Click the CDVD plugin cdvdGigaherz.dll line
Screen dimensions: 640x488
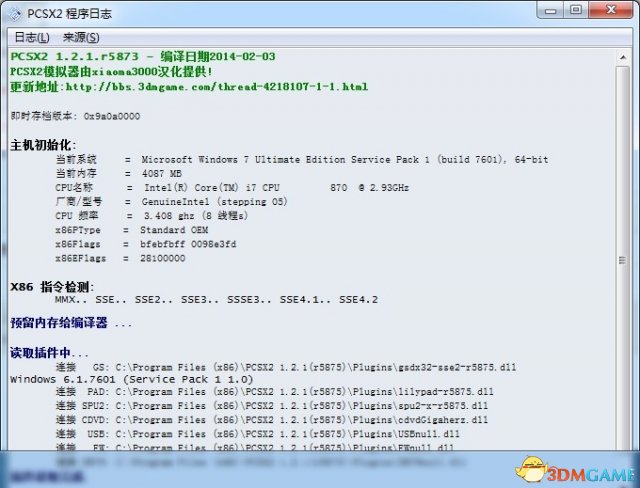tap(272, 420)
